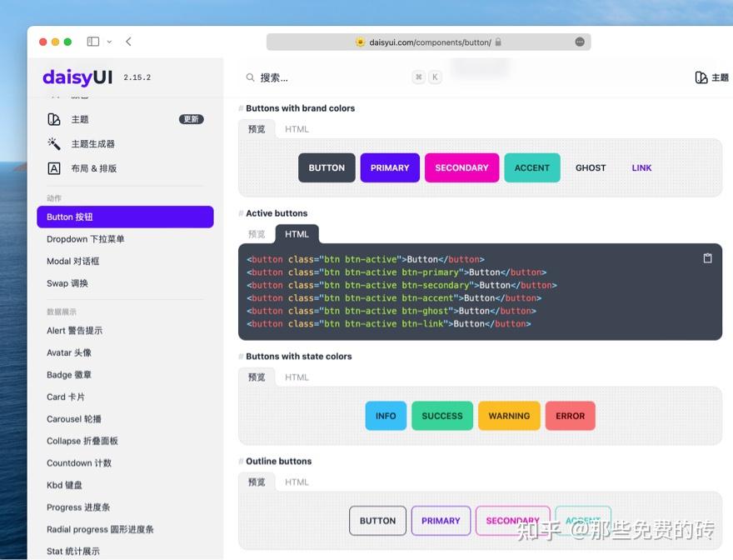The height and width of the screenshot is (560, 733).
Task: Click the daisyui.com address bar
Action: coord(426,41)
